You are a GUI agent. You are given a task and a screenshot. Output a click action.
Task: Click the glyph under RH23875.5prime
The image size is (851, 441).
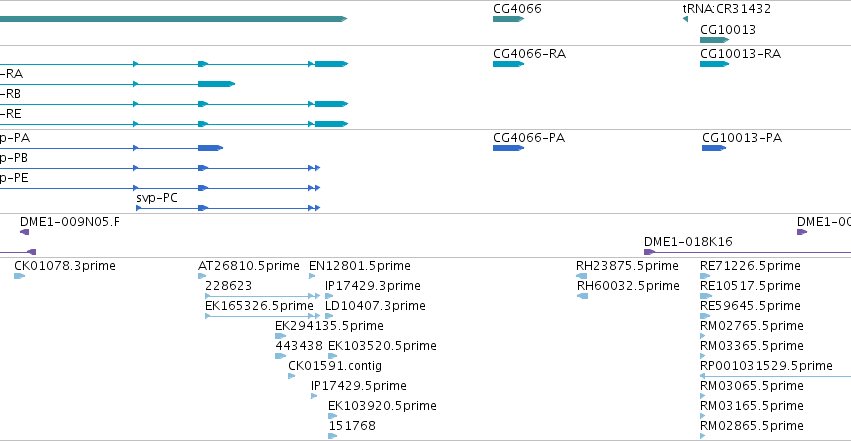581,276
